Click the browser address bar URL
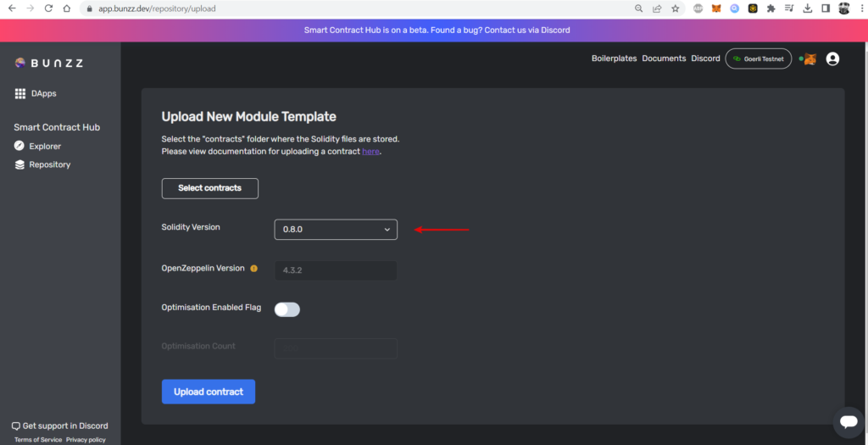Viewport: 868px width, 445px height. (157, 8)
